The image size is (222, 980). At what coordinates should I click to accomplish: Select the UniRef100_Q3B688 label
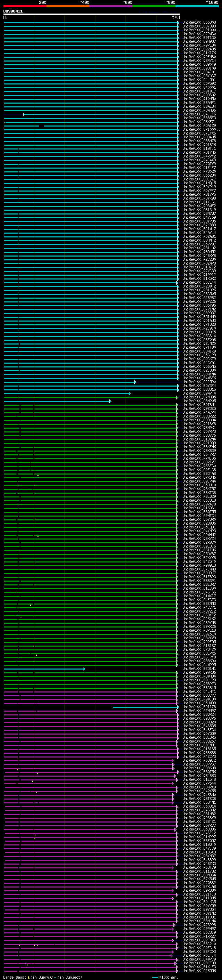[199, 753]
